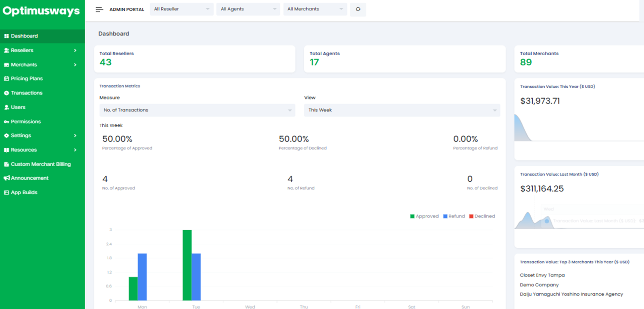The image size is (644, 309).
Task: Expand the Resources sidebar menu
Action: pyautogui.click(x=23, y=150)
